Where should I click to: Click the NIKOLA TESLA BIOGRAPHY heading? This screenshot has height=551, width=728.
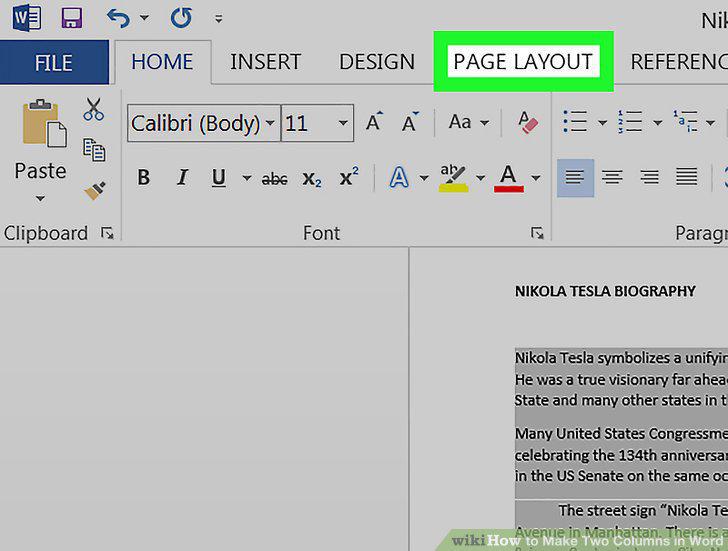click(x=605, y=291)
